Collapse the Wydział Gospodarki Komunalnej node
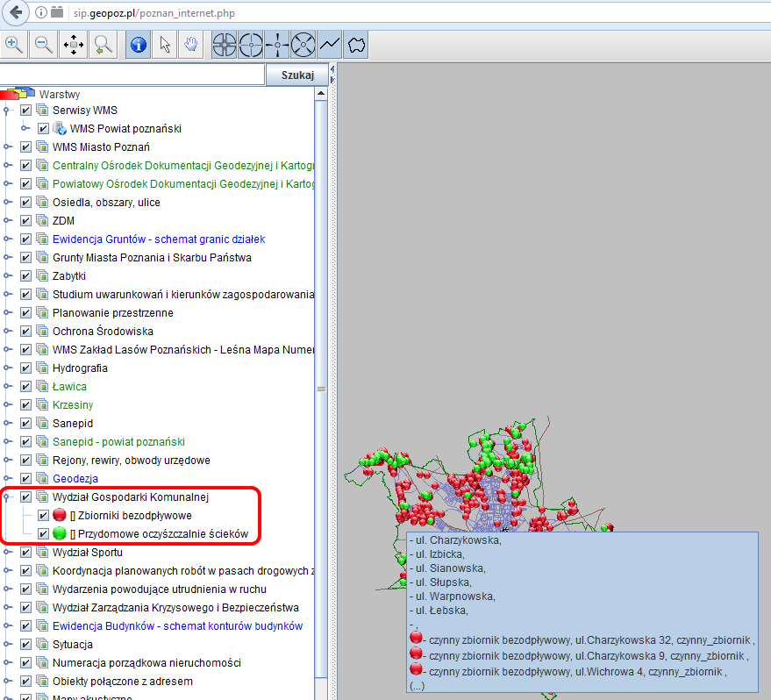The width and height of the screenshot is (771, 700). coord(7,497)
